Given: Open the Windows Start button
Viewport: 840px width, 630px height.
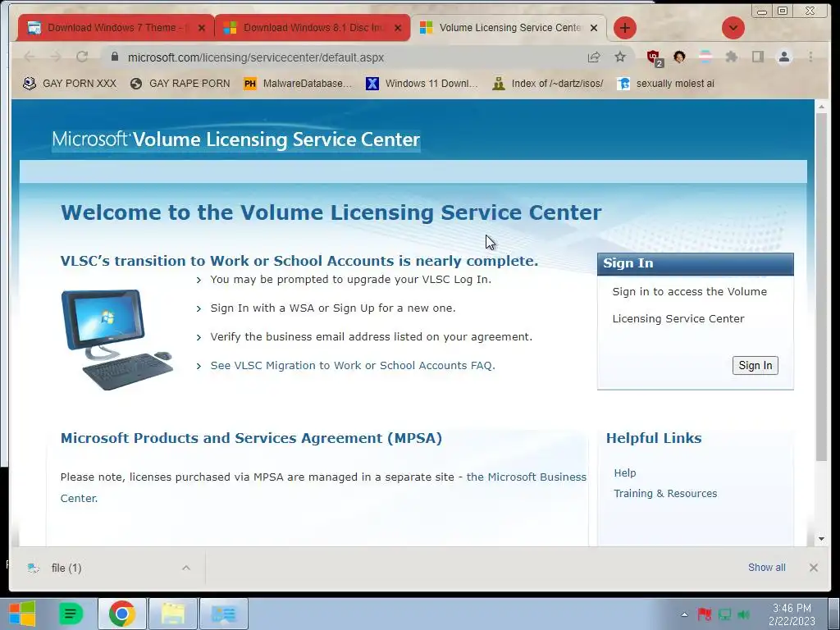Looking at the screenshot, I should coord(22,614).
